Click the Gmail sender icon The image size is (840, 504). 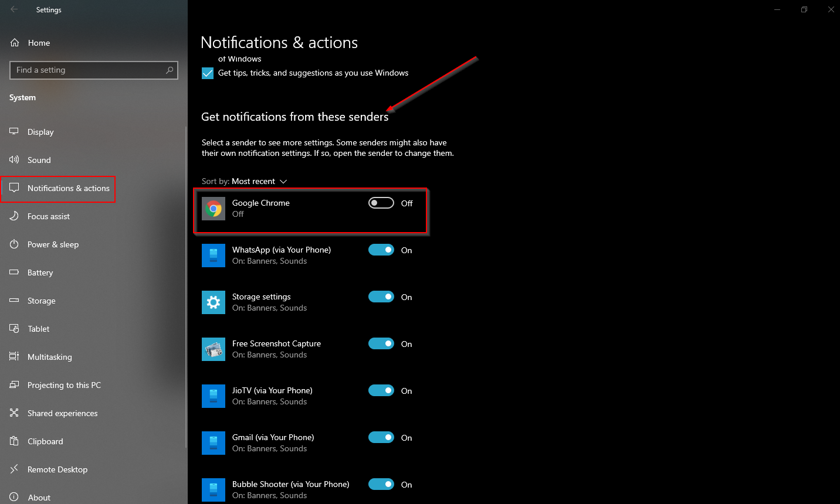pos(214,443)
